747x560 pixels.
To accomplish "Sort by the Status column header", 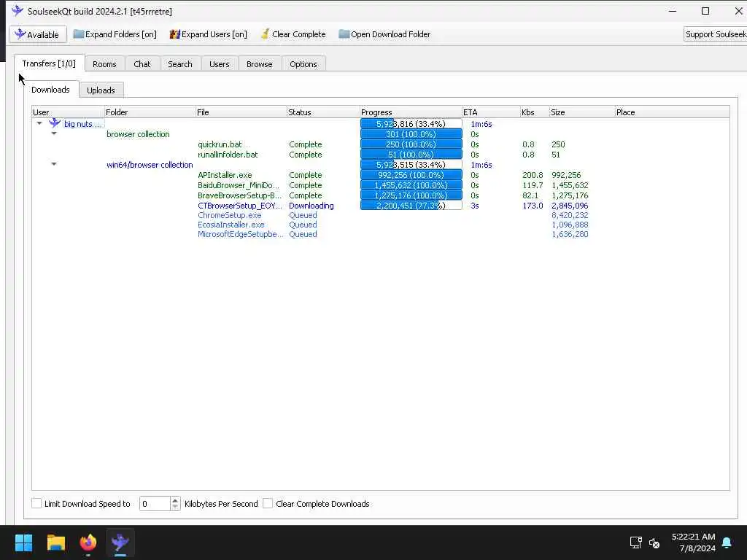I will tap(323, 112).
